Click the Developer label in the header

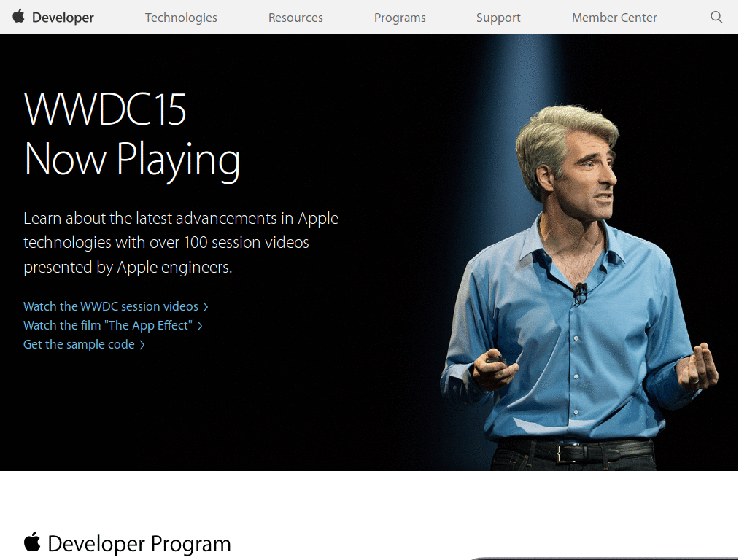(x=65, y=17)
